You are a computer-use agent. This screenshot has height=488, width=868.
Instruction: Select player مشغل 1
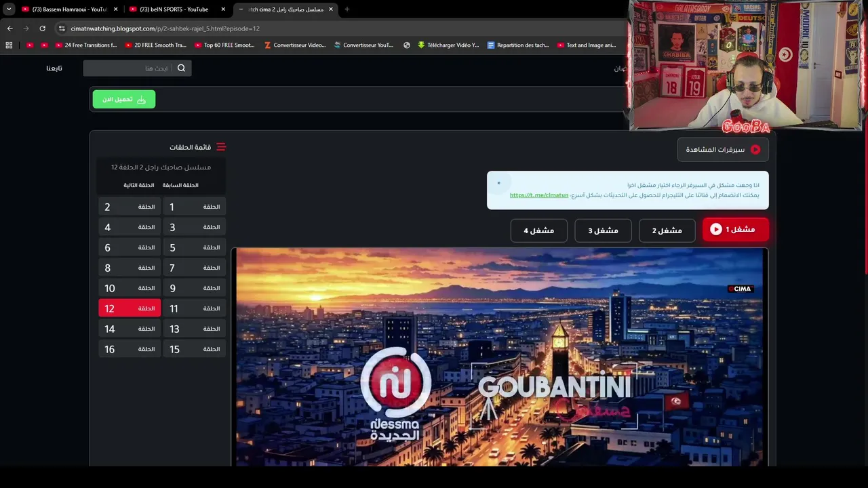point(736,230)
